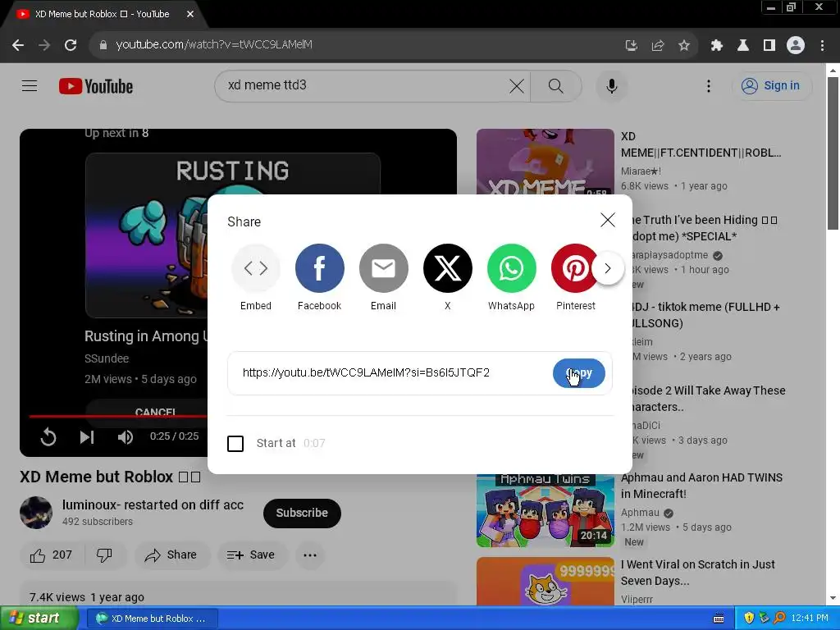This screenshot has width=840, height=630.
Task: Open the Chrome Labs flask icon
Action: (742, 45)
